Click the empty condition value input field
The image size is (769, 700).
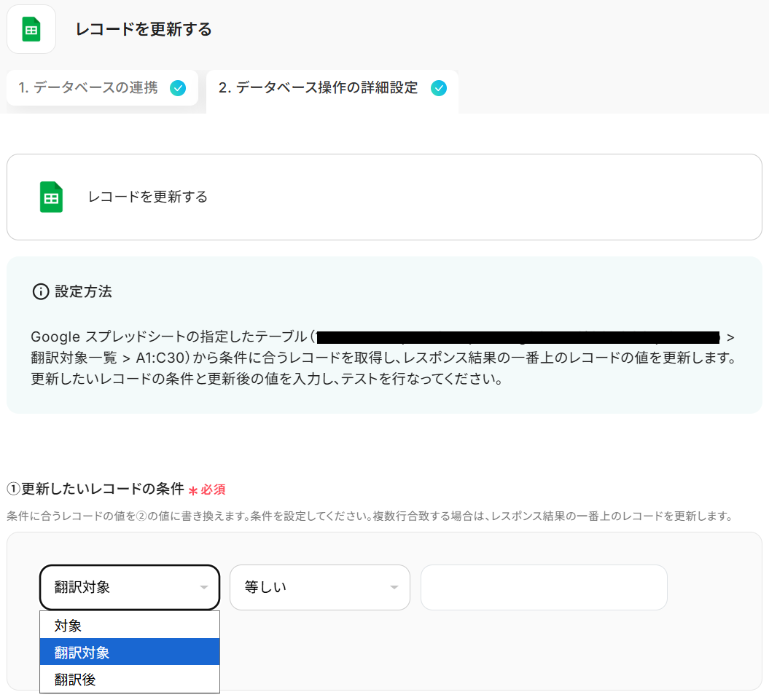pyautogui.click(x=544, y=587)
